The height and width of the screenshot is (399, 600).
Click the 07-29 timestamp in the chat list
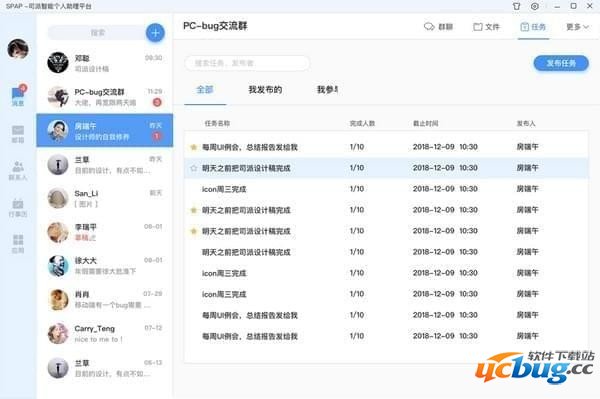153,294
